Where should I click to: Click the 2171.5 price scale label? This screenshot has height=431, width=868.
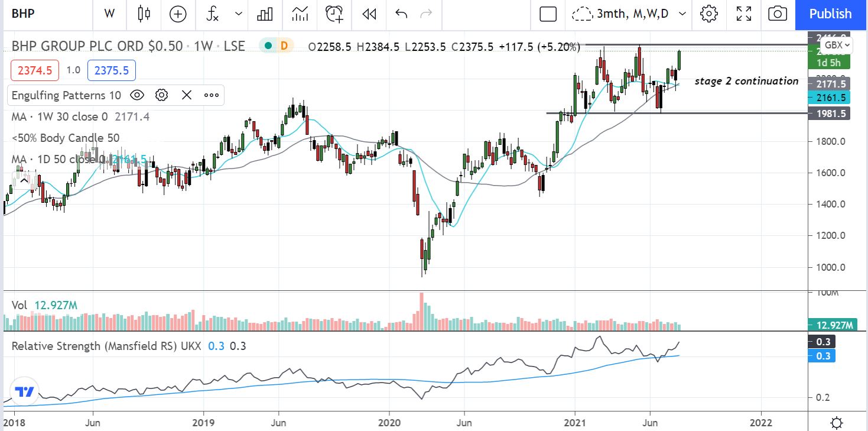829,85
